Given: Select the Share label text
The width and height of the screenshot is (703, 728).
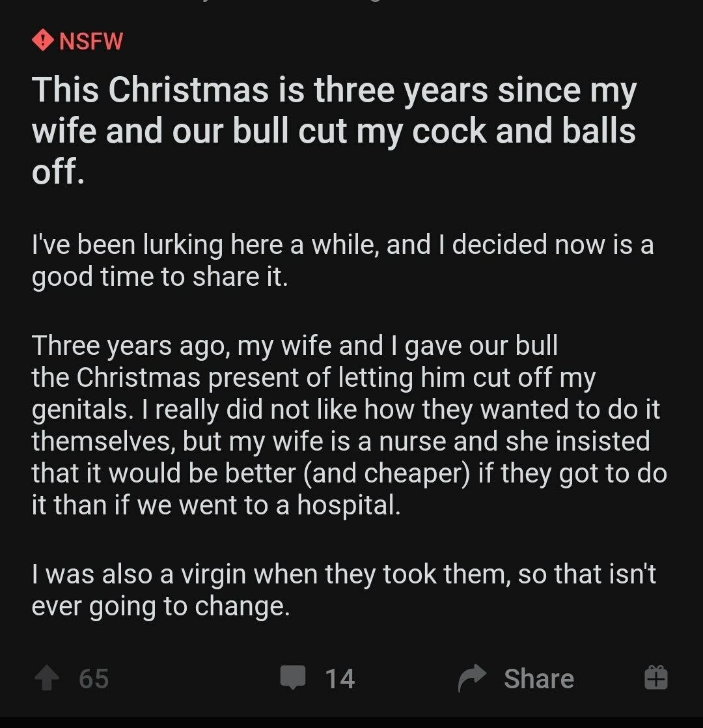Looking at the screenshot, I should [539, 679].
